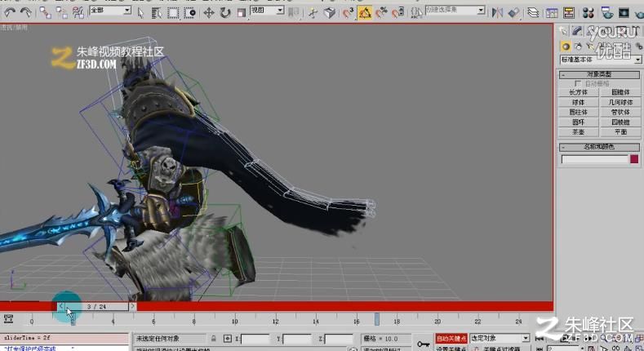
Task: Click the 圆环 torus button
Action: (578, 122)
